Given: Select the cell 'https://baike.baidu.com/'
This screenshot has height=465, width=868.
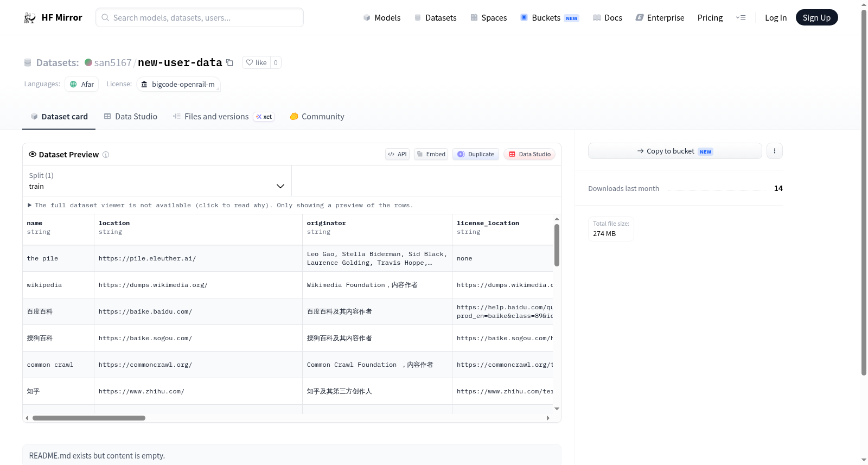Looking at the screenshot, I should point(199,311).
